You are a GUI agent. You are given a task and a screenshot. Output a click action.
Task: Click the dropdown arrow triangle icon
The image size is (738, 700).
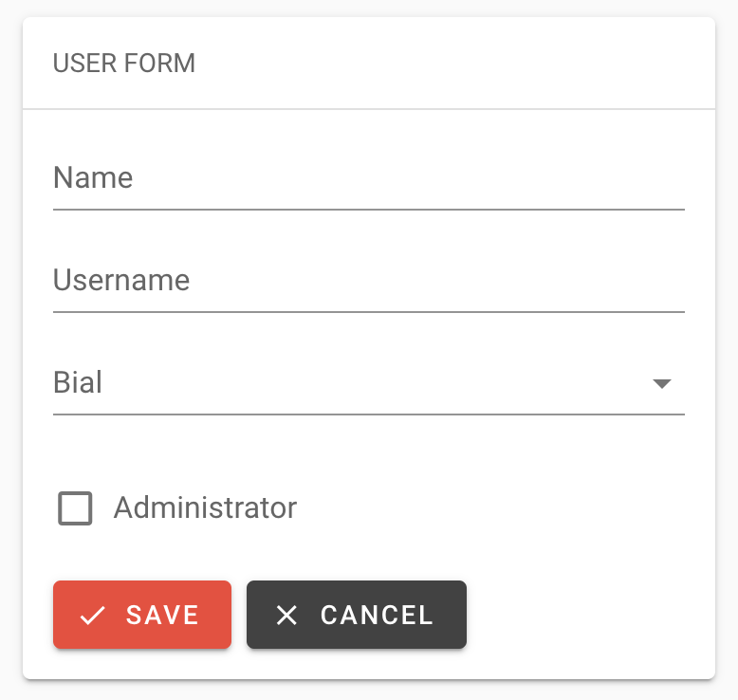[x=662, y=384]
